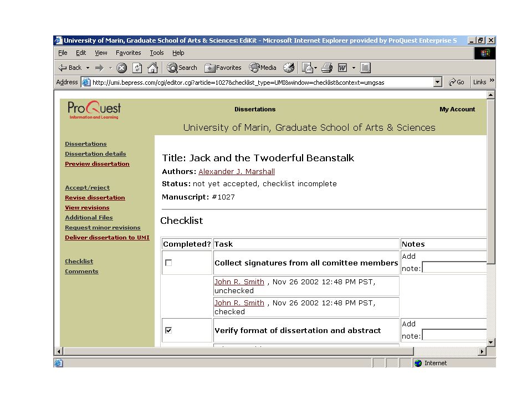Image resolution: width=532 pixels, height=399 pixels.
Task: Click the ProQuest logo
Action: (x=94, y=110)
